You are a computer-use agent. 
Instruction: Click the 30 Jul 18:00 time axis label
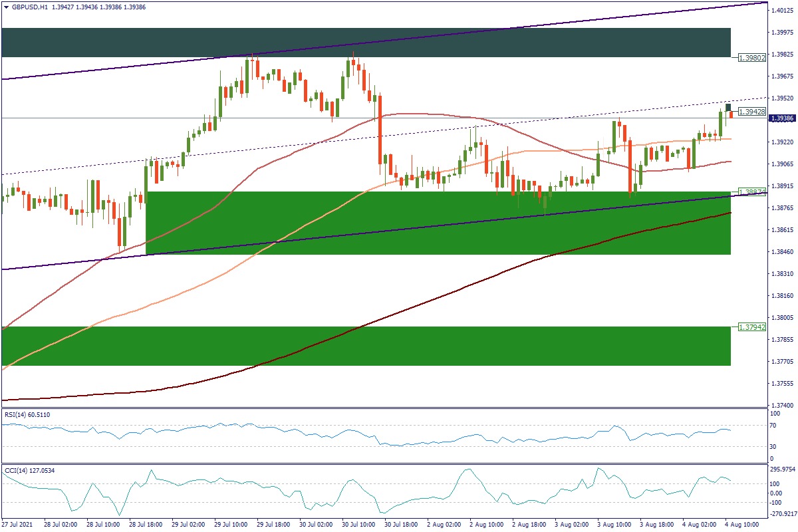pyautogui.click(x=400, y=525)
